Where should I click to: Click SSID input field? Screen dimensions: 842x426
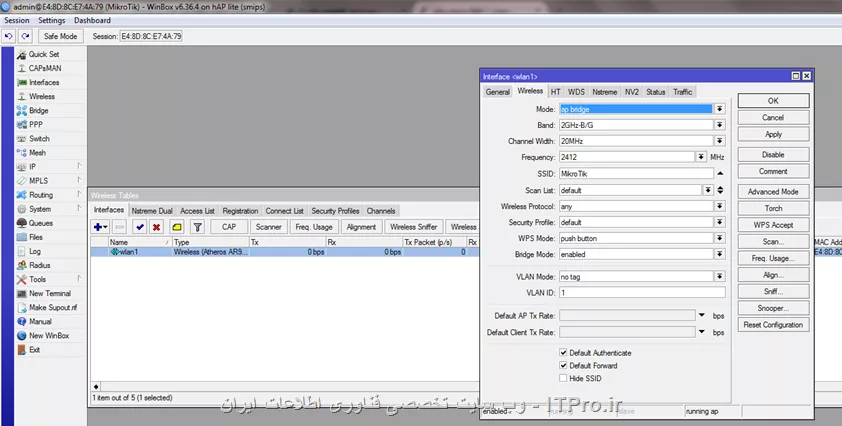(x=636, y=174)
